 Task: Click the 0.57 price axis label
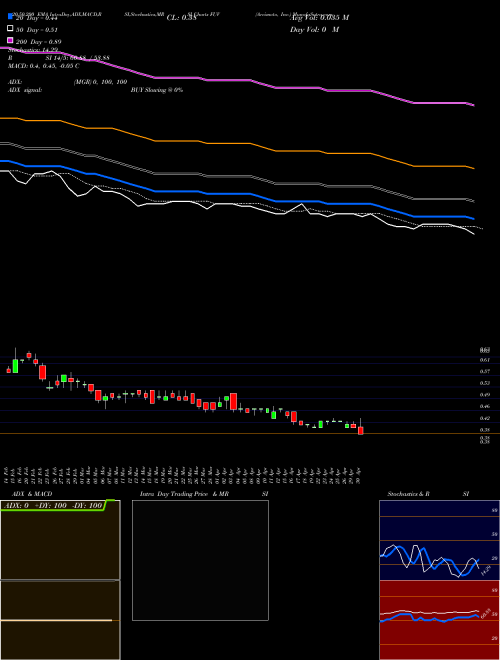click(485, 372)
